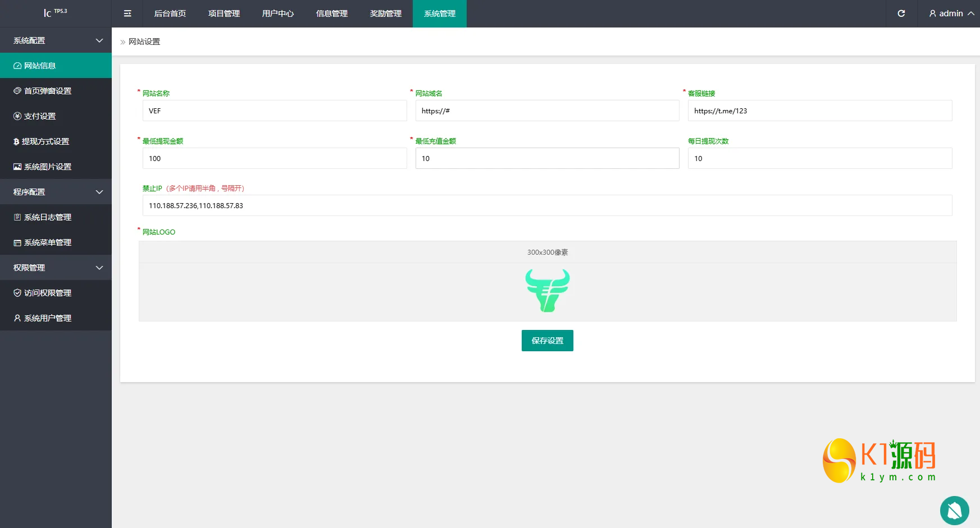Focus the 最低充值金额 input field

[x=548, y=158]
